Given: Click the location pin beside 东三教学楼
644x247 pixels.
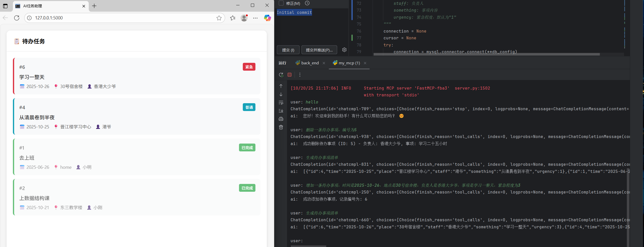Looking at the screenshot, I should 56,208.
